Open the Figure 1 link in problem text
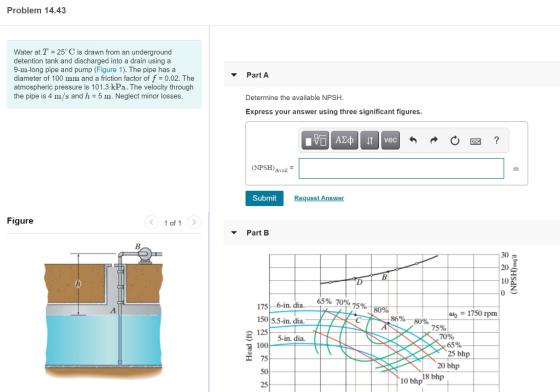Image resolution: width=560 pixels, height=392 pixels. (x=109, y=70)
